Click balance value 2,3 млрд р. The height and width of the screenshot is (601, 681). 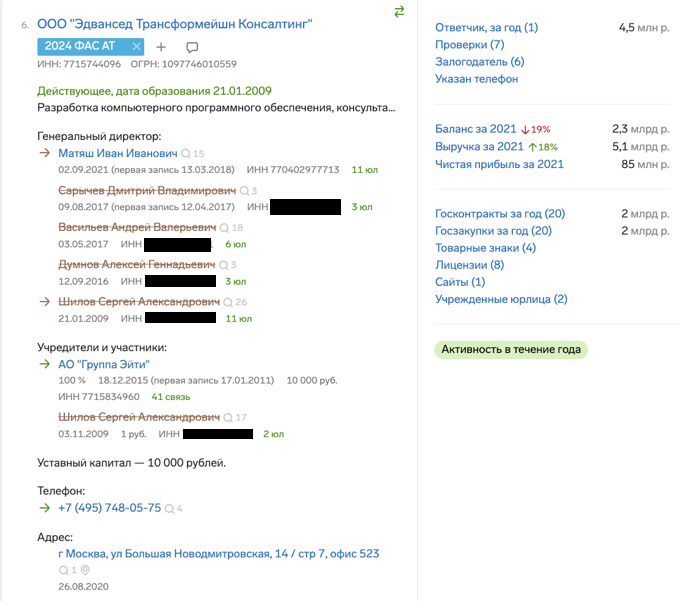click(641, 129)
